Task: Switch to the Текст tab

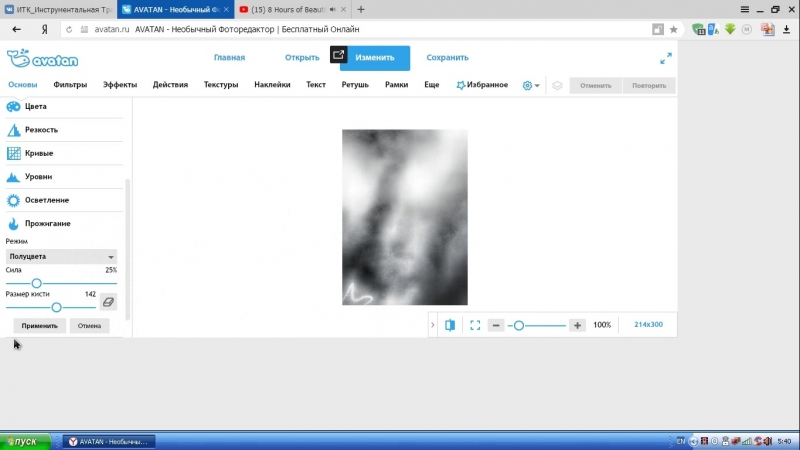Action: (316, 85)
